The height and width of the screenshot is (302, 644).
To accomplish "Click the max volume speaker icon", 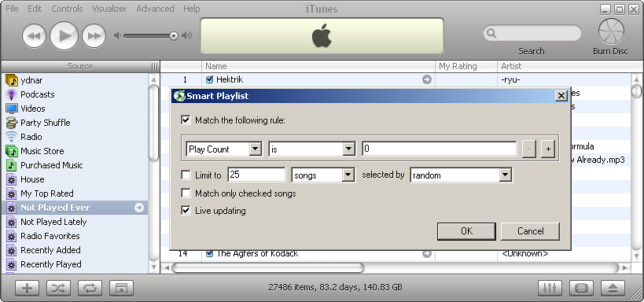I will [x=187, y=35].
